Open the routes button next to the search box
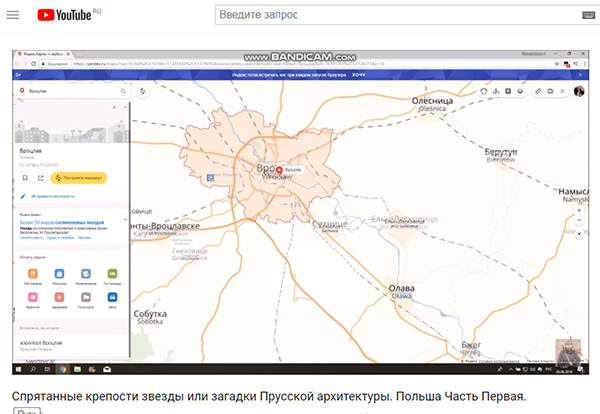 click(143, 91)
